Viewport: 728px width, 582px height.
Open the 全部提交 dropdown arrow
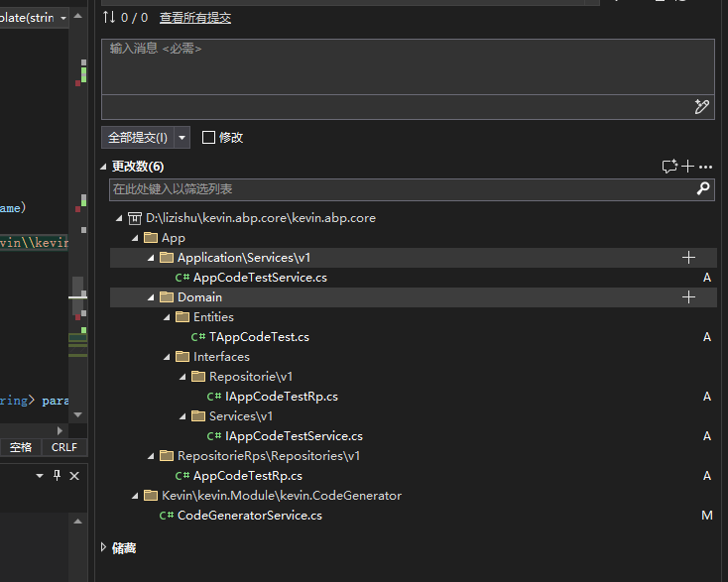point(182,138)
